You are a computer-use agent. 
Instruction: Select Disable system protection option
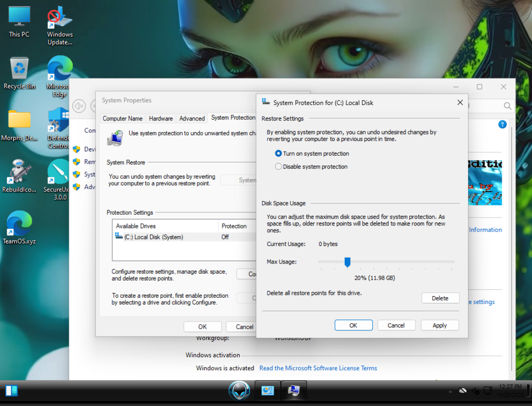tap(279, 166)
